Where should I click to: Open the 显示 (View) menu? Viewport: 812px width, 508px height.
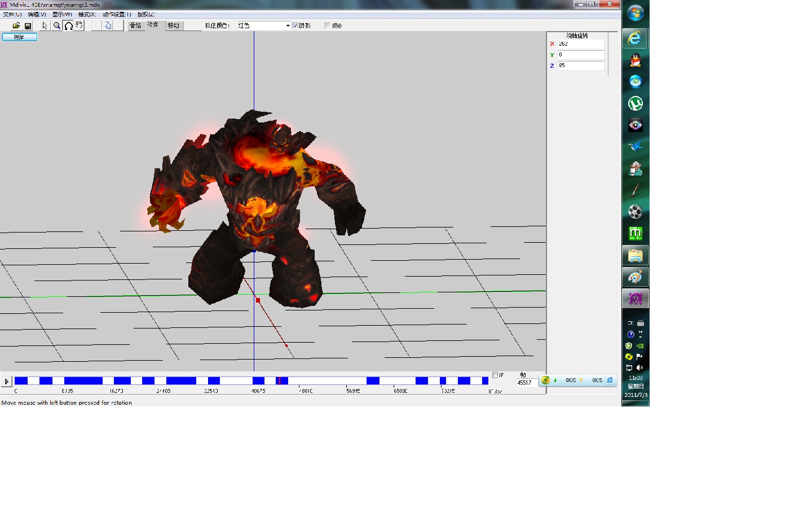tap(62, 15)
